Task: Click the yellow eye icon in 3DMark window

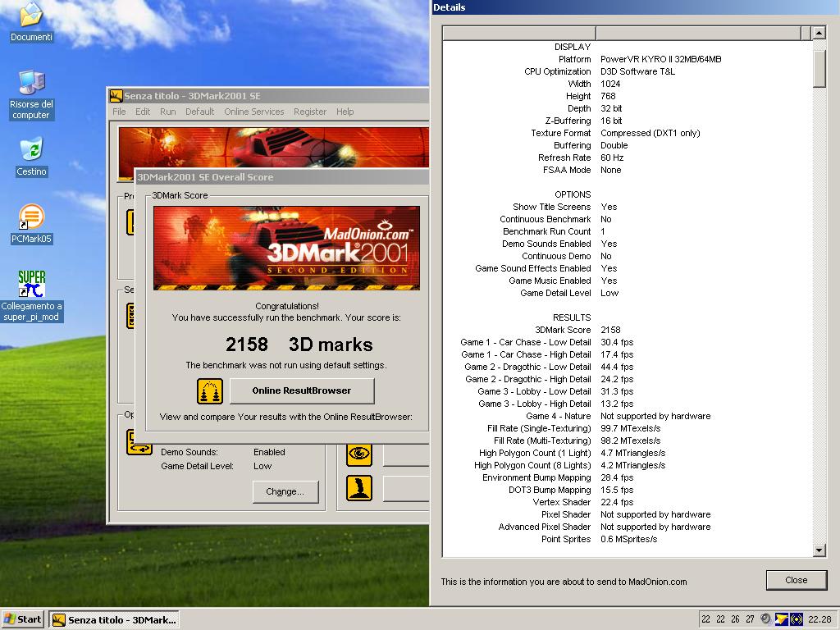Action: [359, 454]
